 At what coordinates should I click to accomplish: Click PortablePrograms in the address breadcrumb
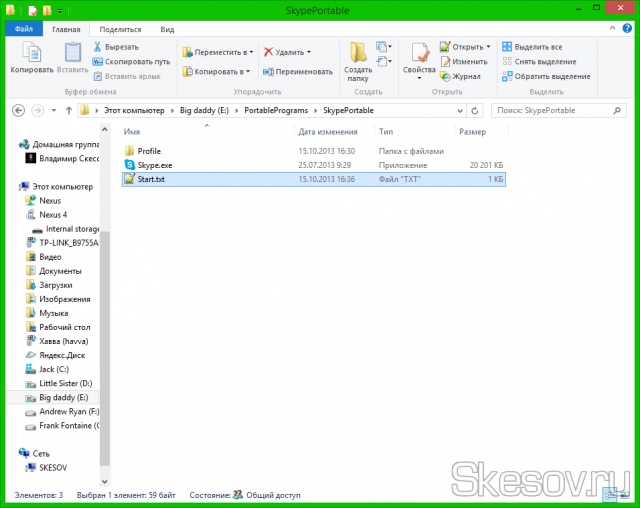[280, 109]
